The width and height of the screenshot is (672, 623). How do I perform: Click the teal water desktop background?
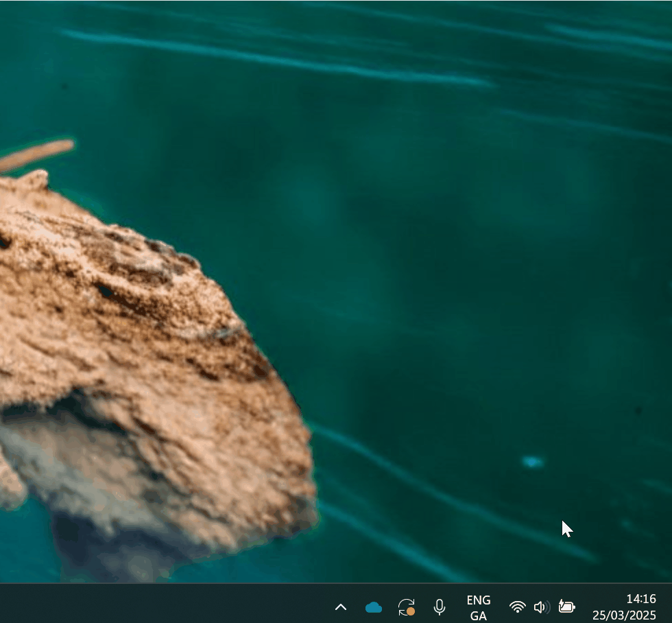[x=446, y=240]
